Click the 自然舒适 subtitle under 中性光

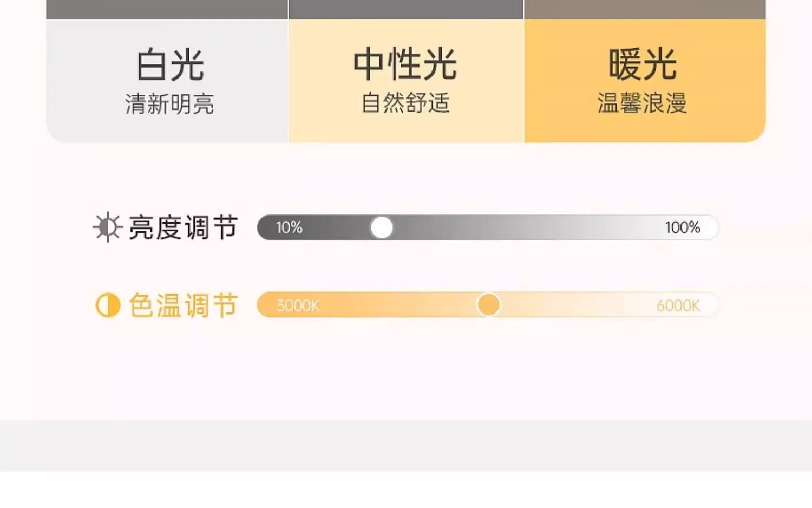(405, 103)
